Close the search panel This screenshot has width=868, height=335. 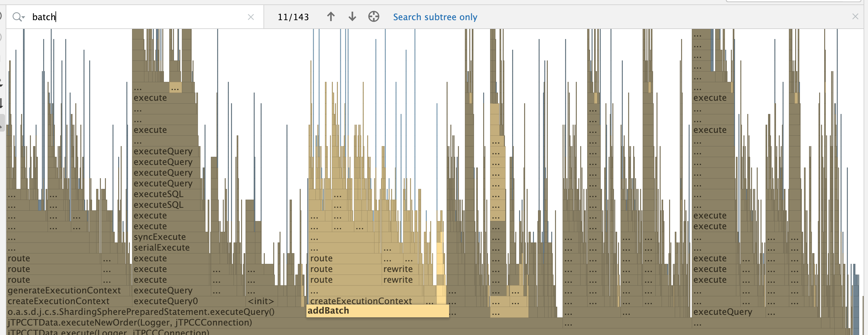coord(855,16)
